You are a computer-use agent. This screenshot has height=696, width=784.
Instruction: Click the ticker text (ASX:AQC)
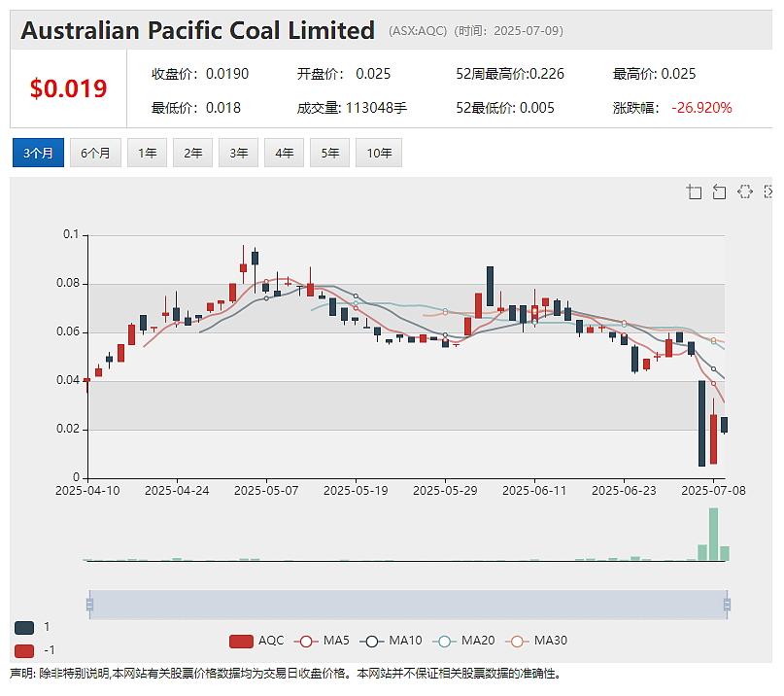coord(418,31)
